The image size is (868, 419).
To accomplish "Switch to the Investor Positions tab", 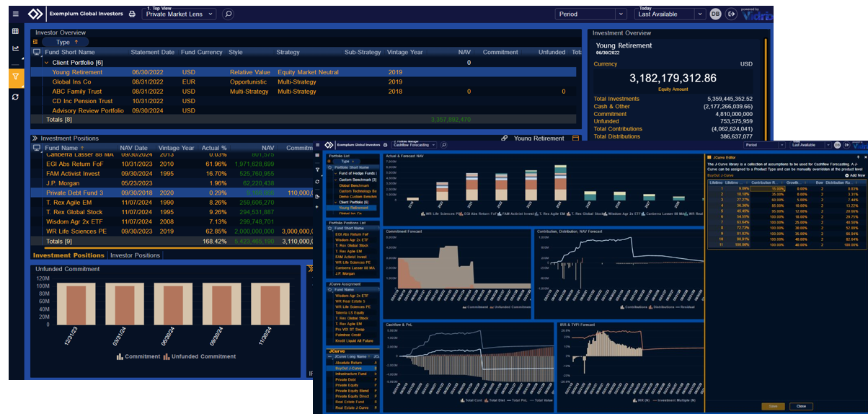I will coord(135,255).
